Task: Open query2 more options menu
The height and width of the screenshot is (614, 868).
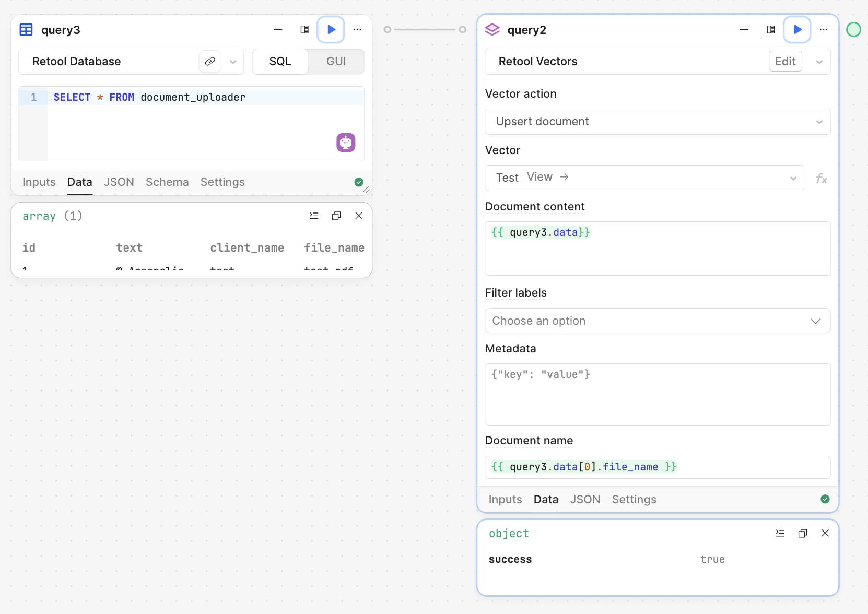Action: click(x=824, y=30)
